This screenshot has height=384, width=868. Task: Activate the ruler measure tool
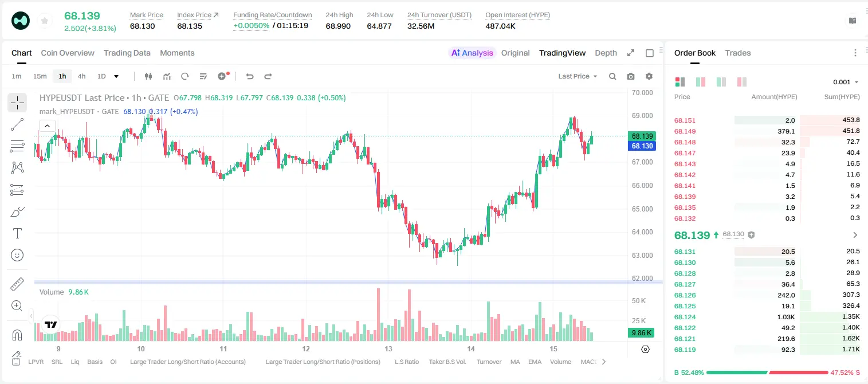[17, 284]
